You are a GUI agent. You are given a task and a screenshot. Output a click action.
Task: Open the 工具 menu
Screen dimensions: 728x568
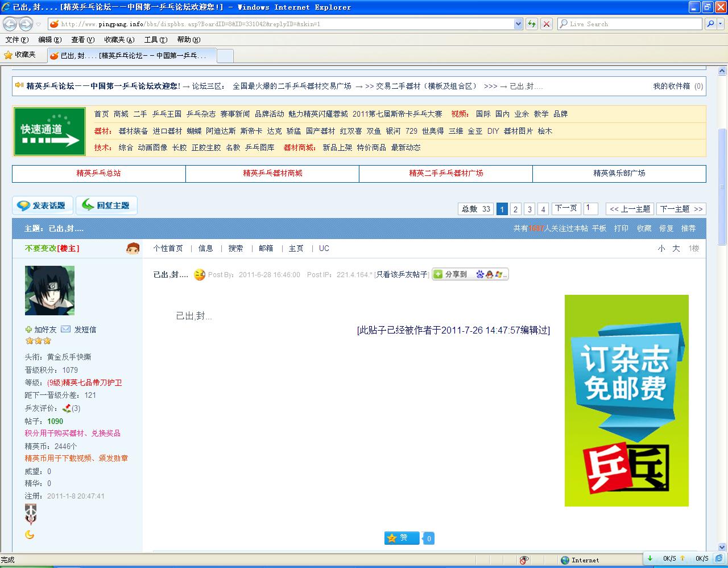tap(155, 40)
